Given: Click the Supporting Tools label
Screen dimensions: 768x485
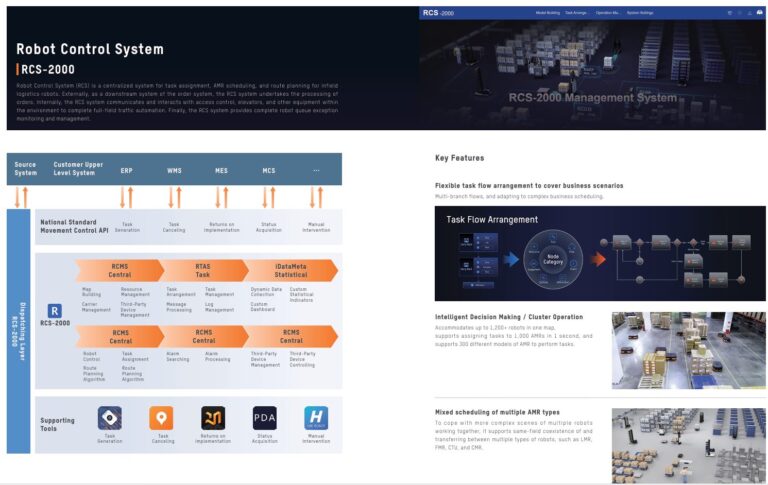Looking at the screenshot, I should [57, 424].
